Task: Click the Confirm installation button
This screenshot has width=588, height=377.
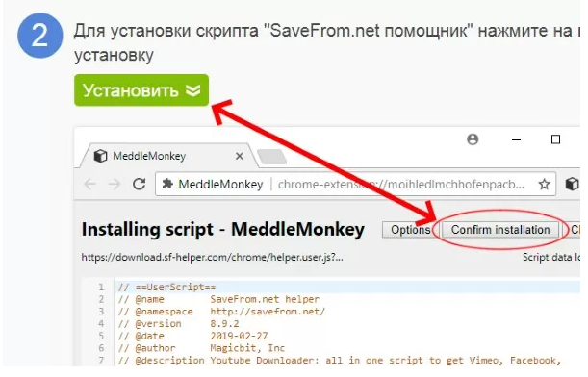Action: (500, 229)
